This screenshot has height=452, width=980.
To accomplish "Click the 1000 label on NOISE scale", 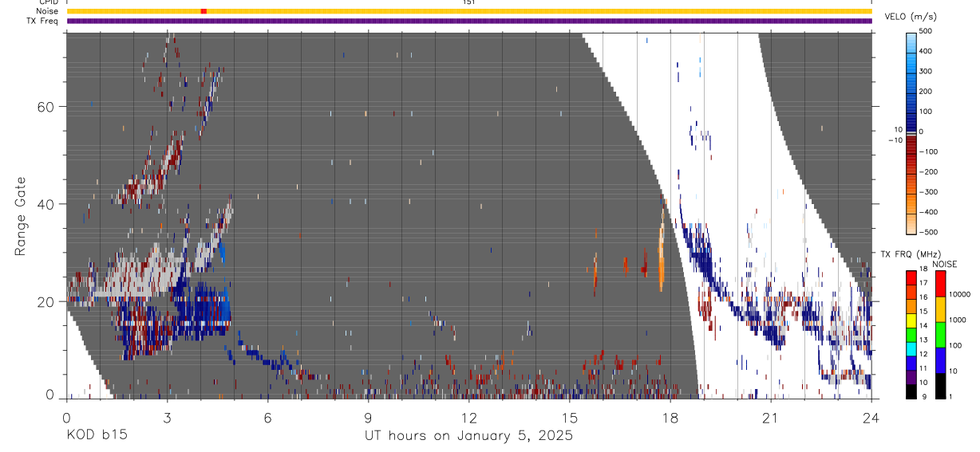I will pyautogui.click(x=957, y=320).
